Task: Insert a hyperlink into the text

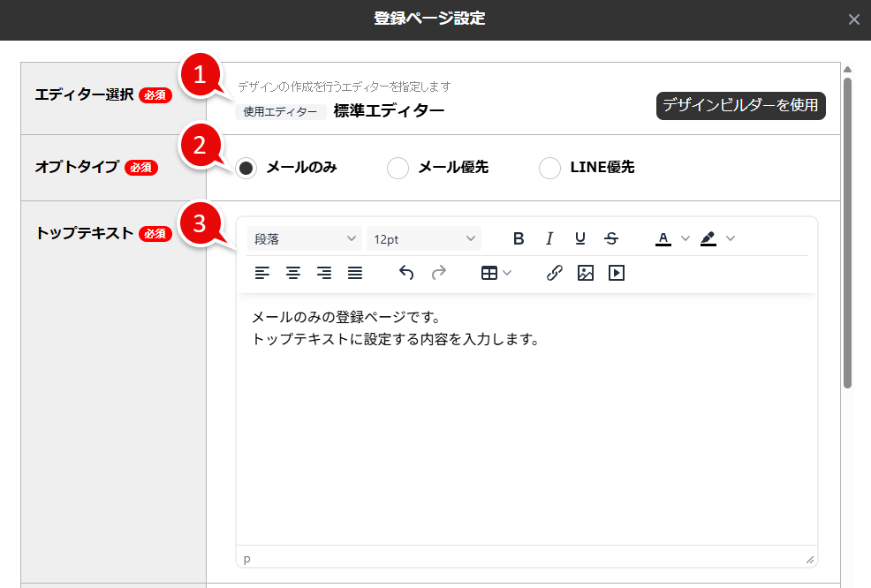Action: tap(554, 273)
